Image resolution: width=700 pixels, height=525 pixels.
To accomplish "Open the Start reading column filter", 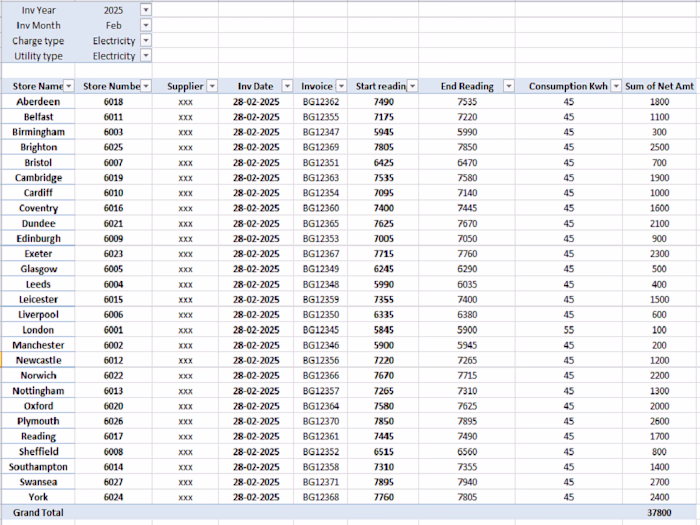I will 412,86.
